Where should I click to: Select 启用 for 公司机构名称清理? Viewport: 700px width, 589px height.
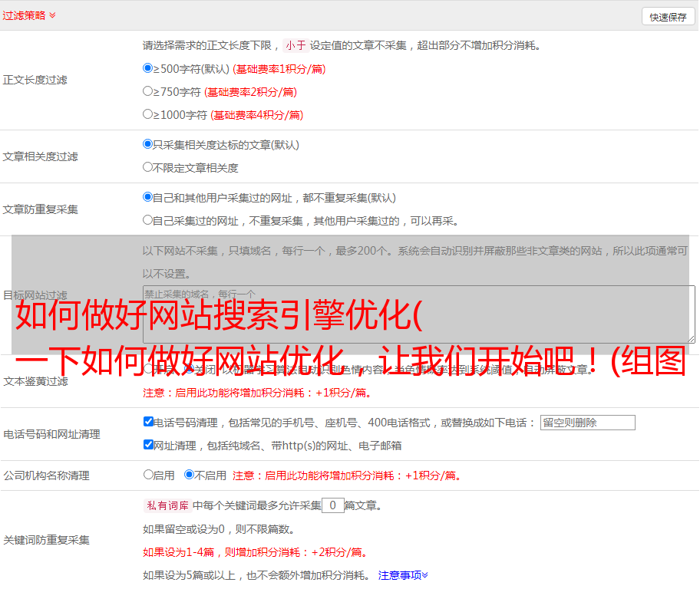pyautogui.click(x=148, y=474)
